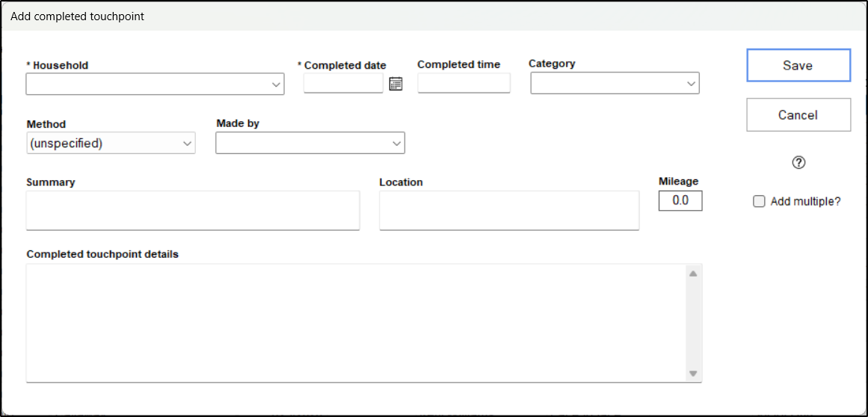Click the question mark help icon
Screen dimensions: 868x417
pos(798,163)
